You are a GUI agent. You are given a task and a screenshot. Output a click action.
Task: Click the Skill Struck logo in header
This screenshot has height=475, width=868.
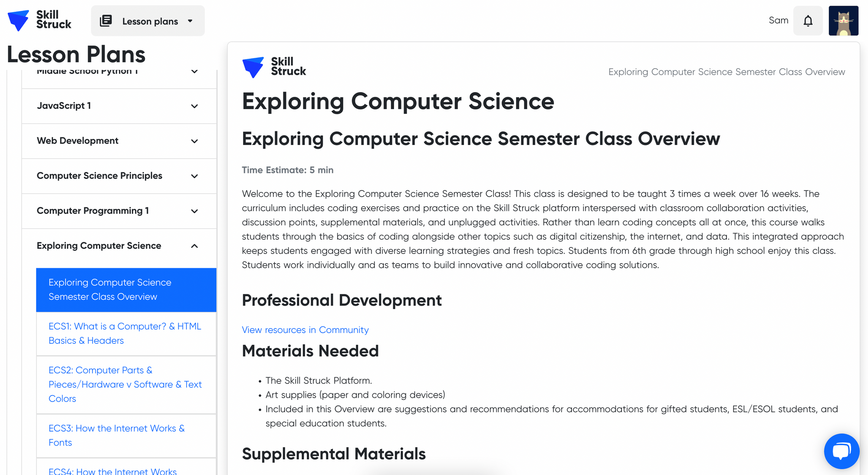39,20
